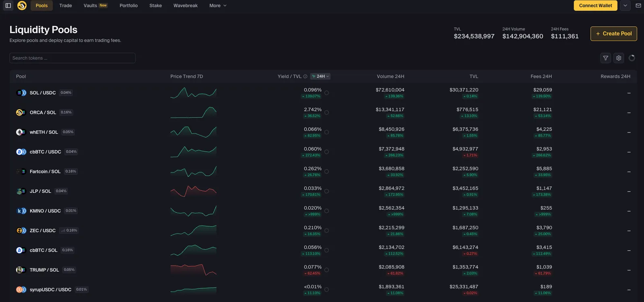The image size is (644, 302).
Task: Open the 24H yield period dropdown
Action: (320, 77)
